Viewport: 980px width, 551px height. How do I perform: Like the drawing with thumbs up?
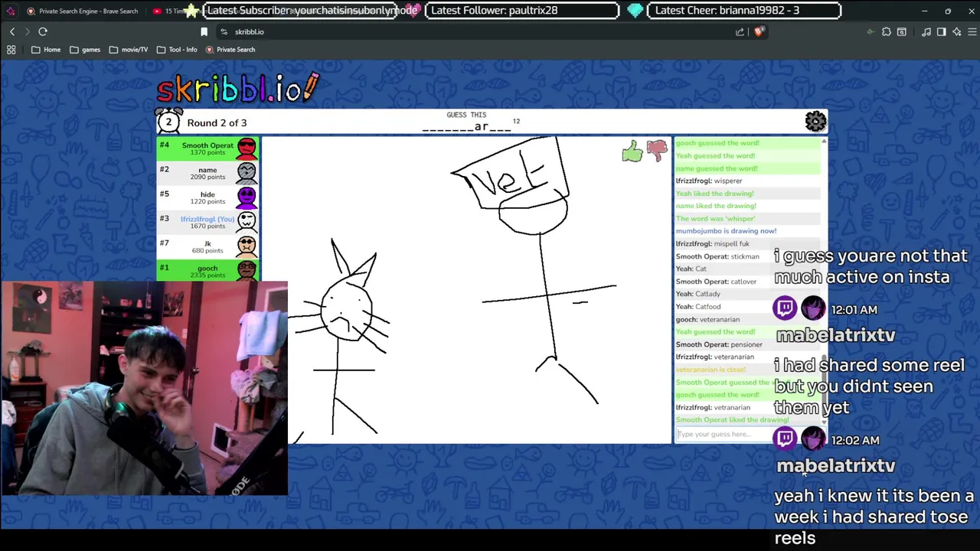[x=632, y=152]
